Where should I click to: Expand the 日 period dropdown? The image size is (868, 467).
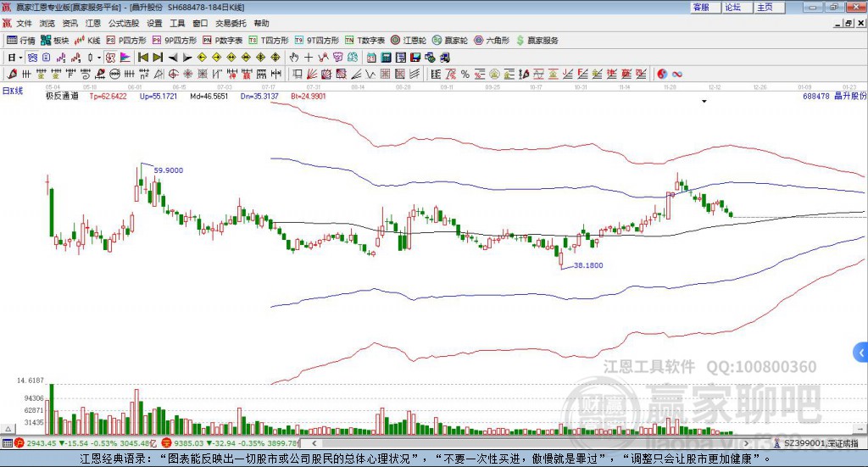click(x=20, y=58)
